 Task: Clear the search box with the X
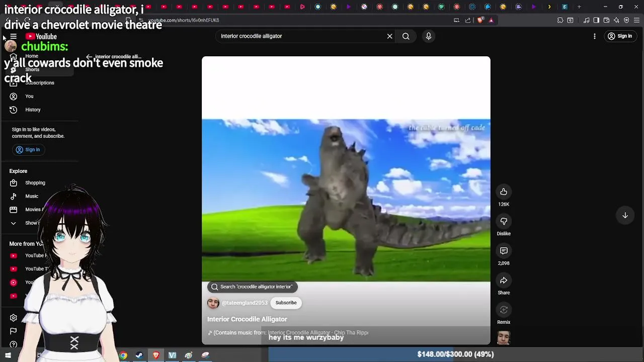[389, 36]
